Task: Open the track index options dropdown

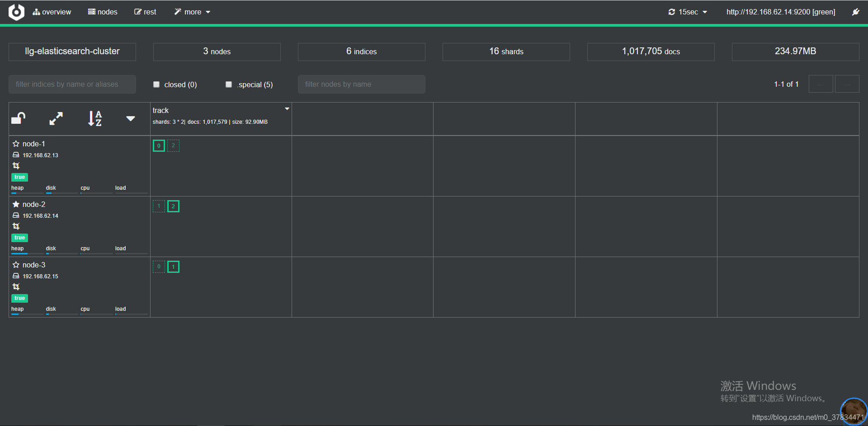Action: click(x=287, y=109)
